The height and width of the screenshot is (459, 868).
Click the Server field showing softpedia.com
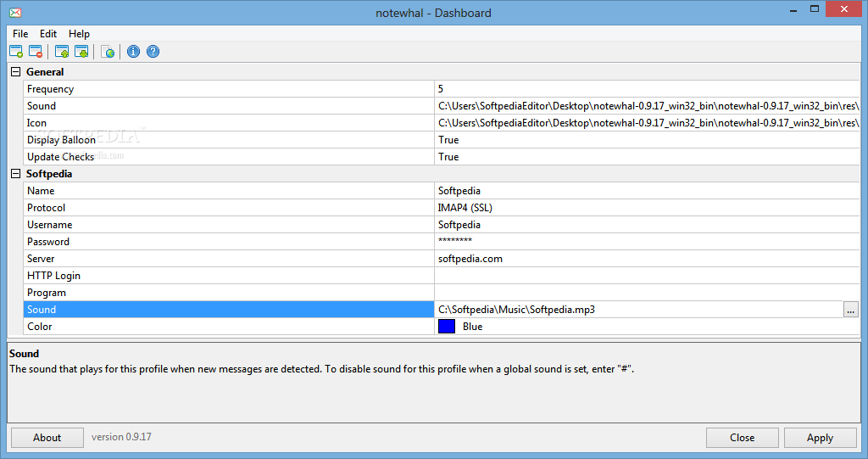(x=470, y=259)
